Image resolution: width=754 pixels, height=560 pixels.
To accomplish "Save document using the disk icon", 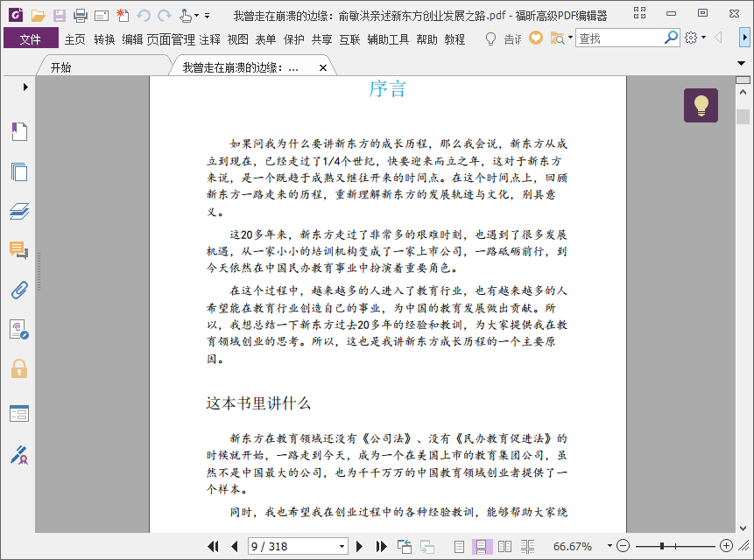I will pyautogui.click(x=60, y=16).
